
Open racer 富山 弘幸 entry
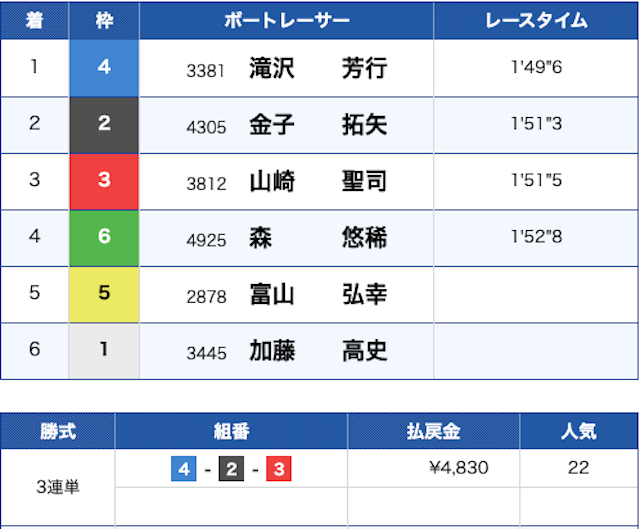click(x=317, y=295)
